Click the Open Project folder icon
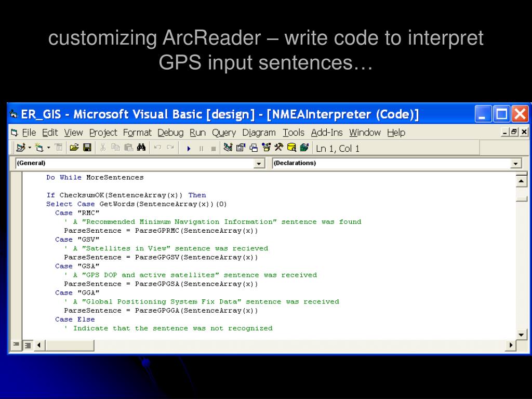 pos(74,147)
